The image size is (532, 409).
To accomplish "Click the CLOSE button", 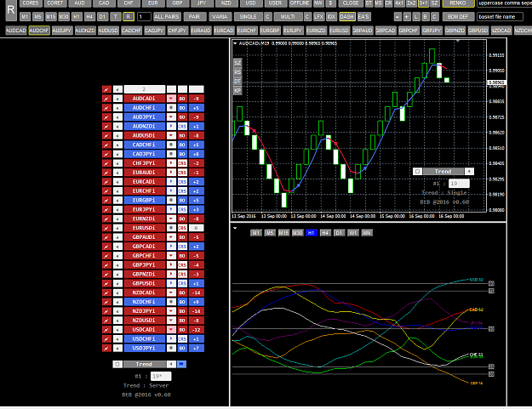I will pyautogui.click(x=351, y=3).
